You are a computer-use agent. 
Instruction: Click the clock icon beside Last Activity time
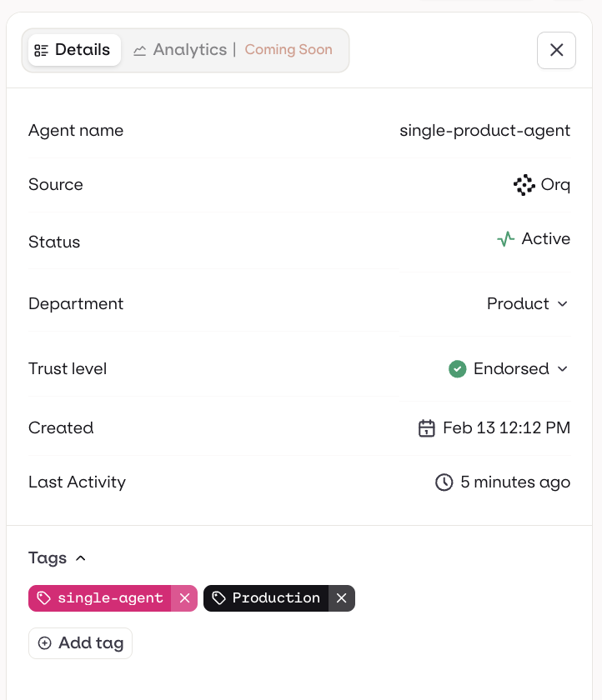pos(444,482)
